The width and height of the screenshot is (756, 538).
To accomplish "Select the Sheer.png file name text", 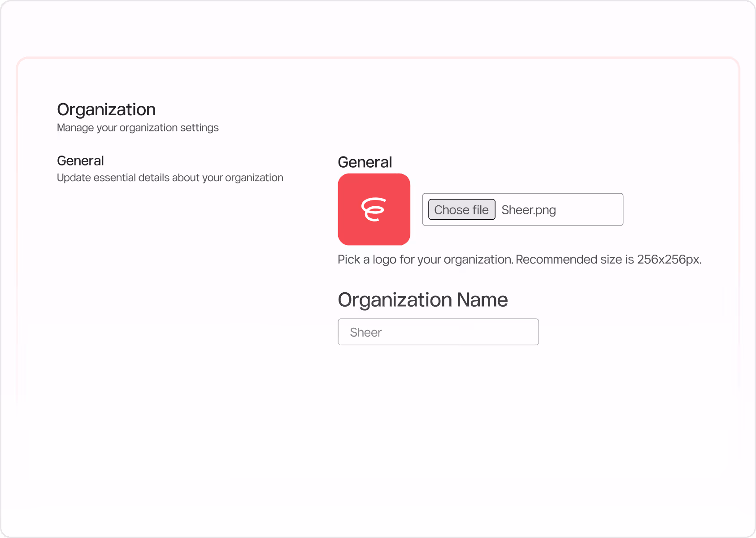I will tap(528, 209).
